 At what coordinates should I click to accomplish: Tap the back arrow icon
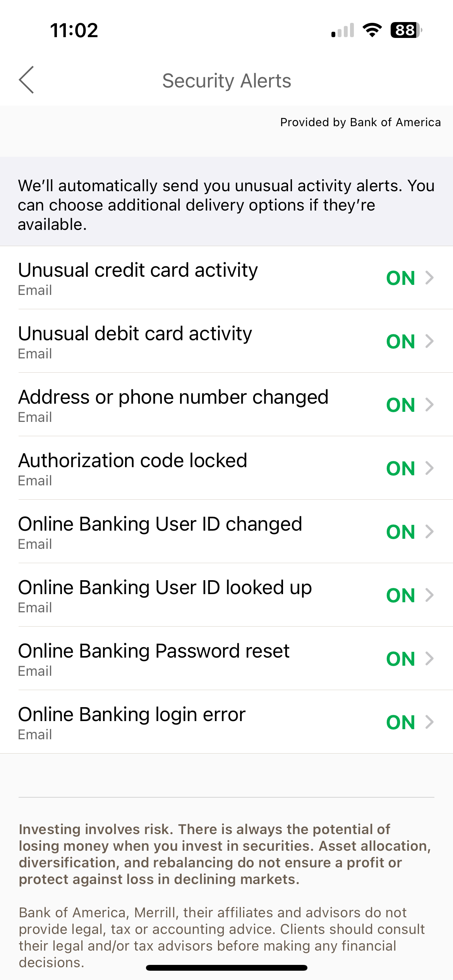26,80
